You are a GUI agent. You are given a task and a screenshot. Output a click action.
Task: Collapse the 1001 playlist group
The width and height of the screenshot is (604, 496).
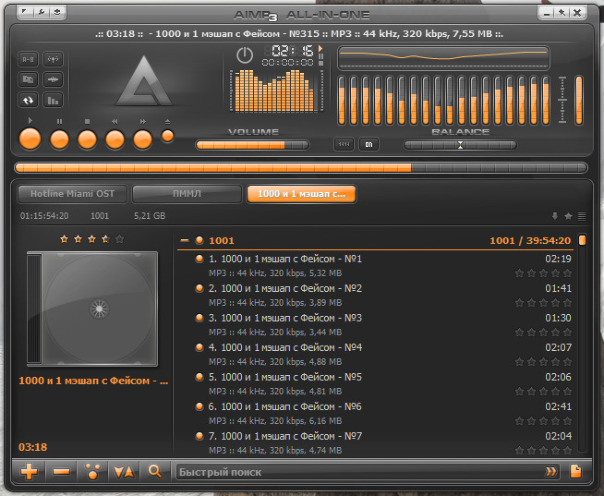point(185,240)
